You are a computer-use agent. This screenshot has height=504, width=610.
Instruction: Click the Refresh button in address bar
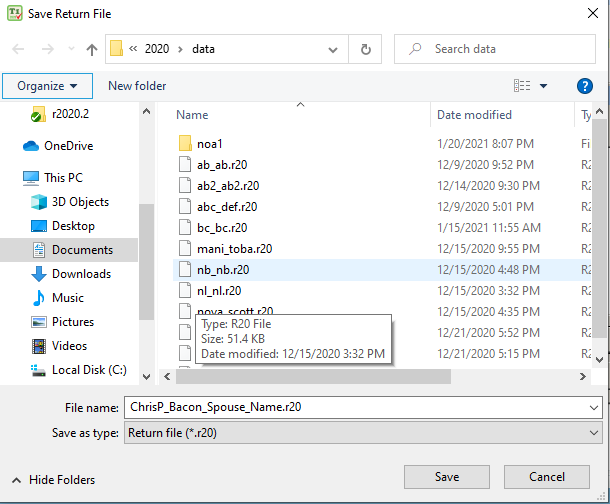pos(366,49)
